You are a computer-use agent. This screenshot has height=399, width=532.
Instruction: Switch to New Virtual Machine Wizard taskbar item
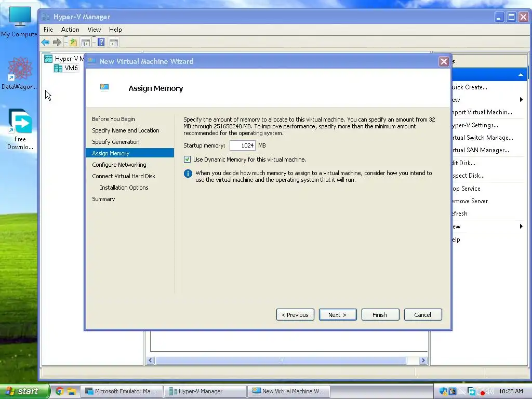(x=288, y=391)
